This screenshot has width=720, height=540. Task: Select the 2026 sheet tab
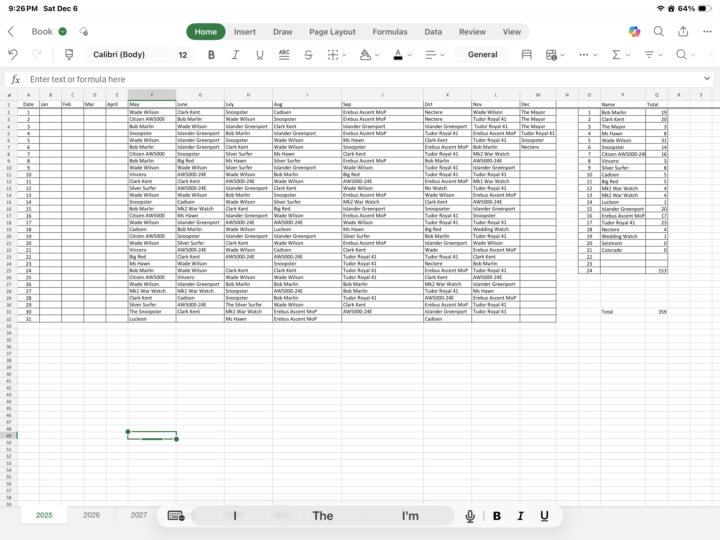click(x=91, y=515)
